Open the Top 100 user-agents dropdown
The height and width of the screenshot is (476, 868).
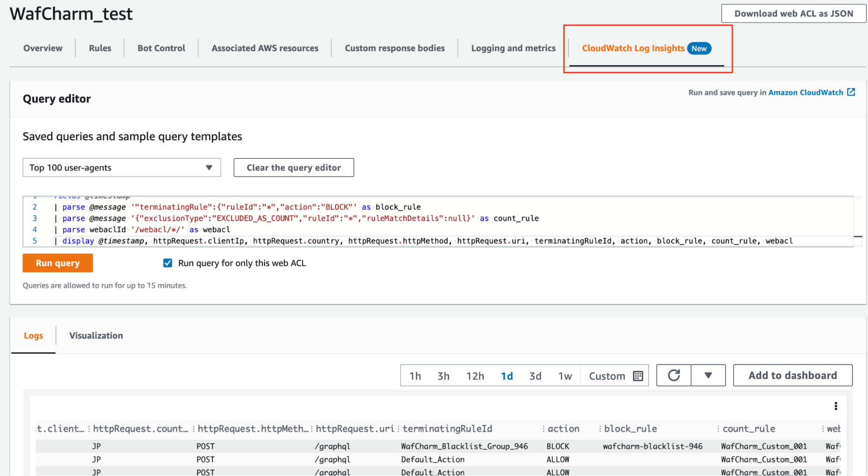122,167
